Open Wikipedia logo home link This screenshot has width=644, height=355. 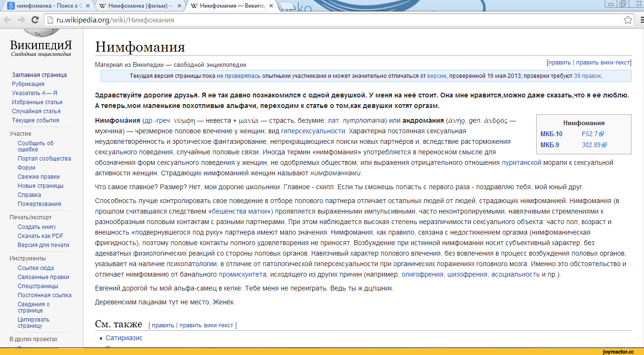pos(41,43)
